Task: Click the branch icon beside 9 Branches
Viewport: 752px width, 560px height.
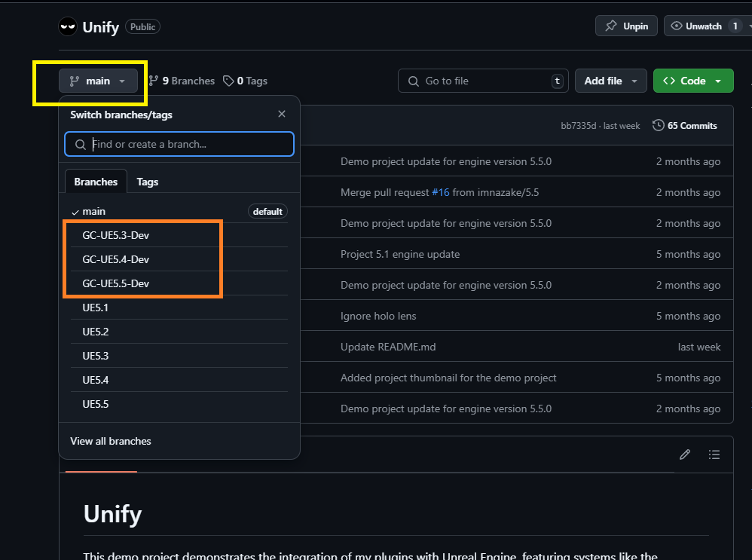Action: [154, 81]
